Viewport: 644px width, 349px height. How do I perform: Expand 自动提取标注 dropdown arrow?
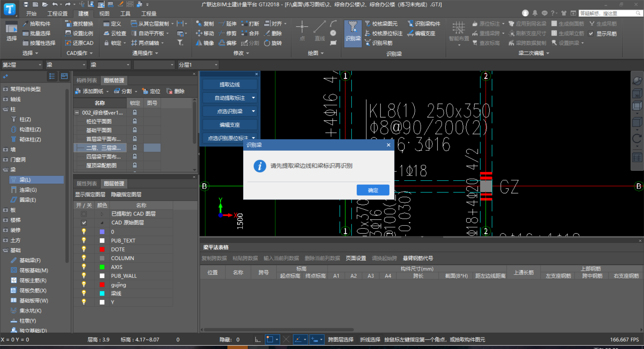(253, 98)
